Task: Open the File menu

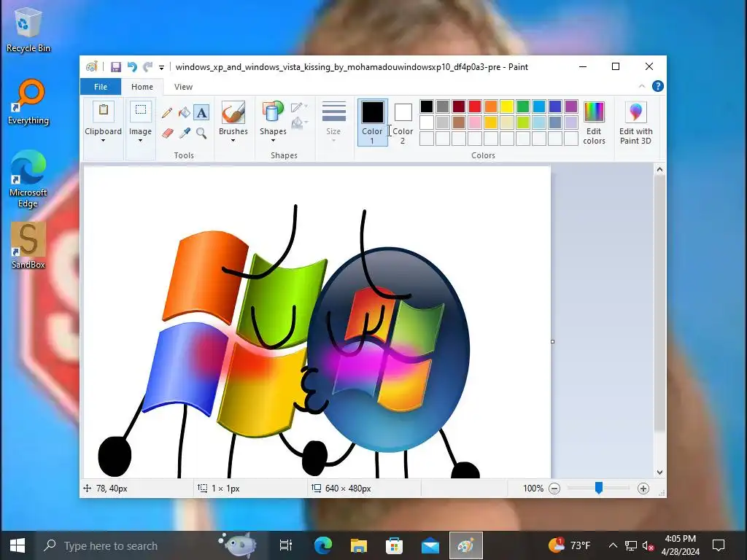Action: pos(101,87)
